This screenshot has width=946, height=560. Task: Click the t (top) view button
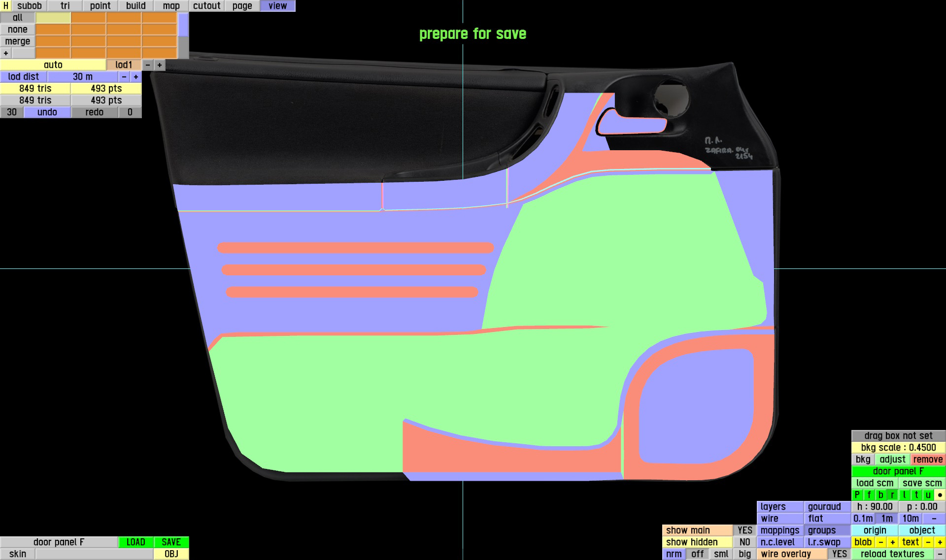(x=916, y=495)
